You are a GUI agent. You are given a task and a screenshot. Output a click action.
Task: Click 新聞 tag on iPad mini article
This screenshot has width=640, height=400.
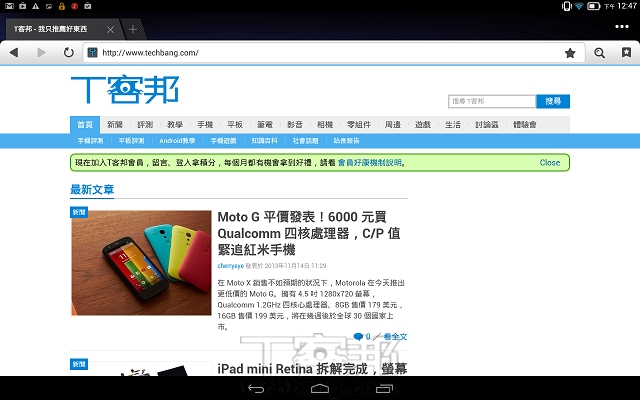pos(79,364)
